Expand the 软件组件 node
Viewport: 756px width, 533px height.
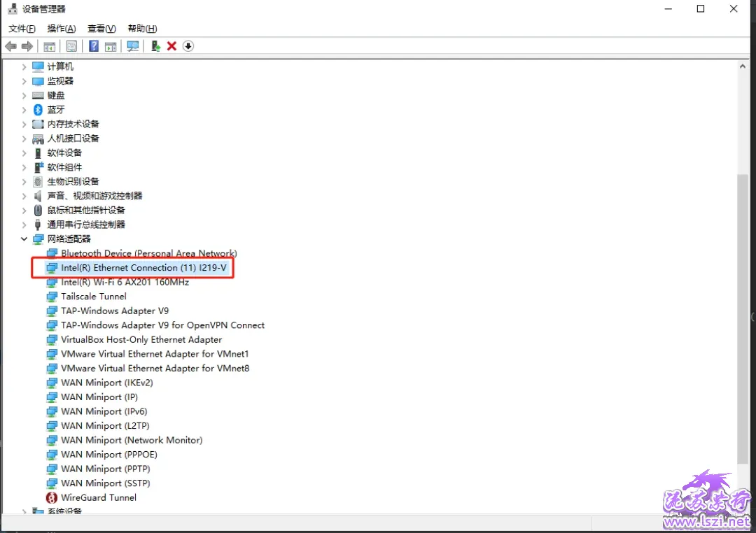pos(24,168)
